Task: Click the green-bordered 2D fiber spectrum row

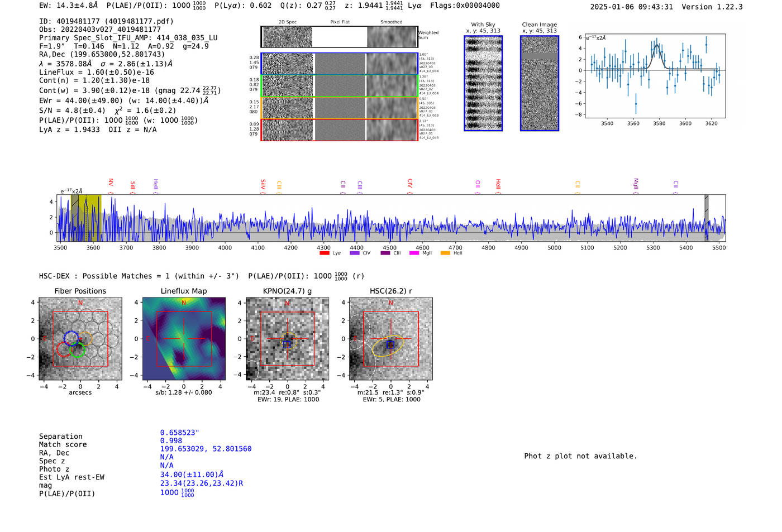Action: 339,85
